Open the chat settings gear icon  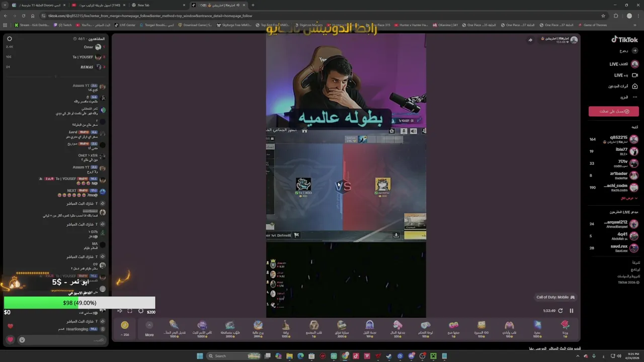9,39
